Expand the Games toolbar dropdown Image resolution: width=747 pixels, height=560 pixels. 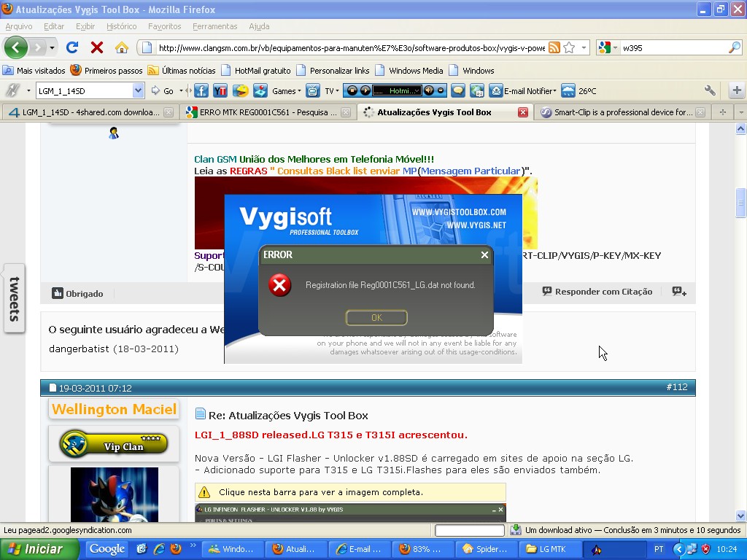(299, 91)
